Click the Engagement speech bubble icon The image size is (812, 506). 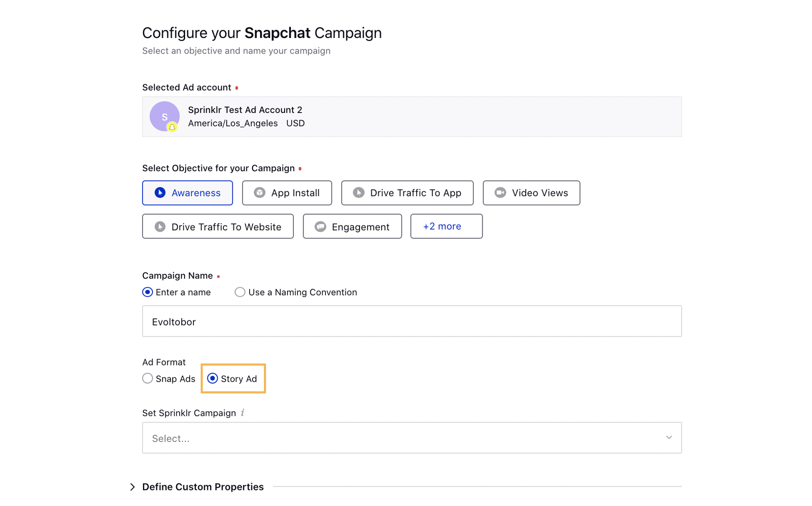tap(321, 226)
